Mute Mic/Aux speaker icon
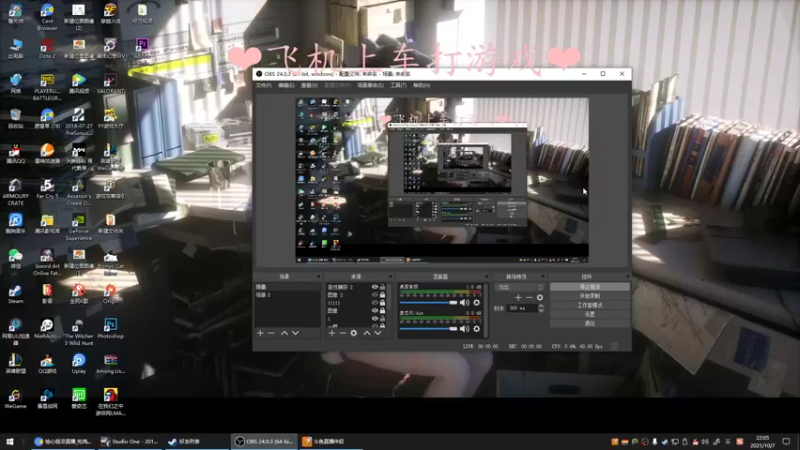Image resolution: width=800 pixels, height=450 pixels. (464, 329)
